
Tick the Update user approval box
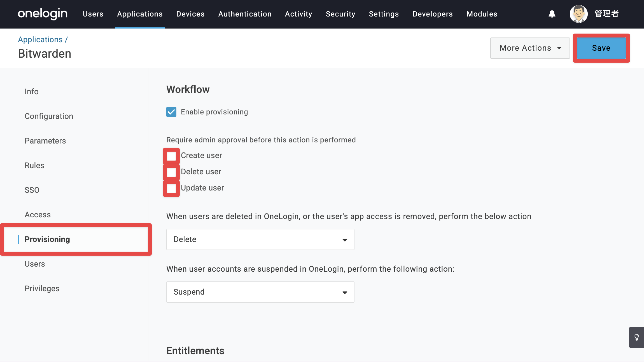pos(171,188)
